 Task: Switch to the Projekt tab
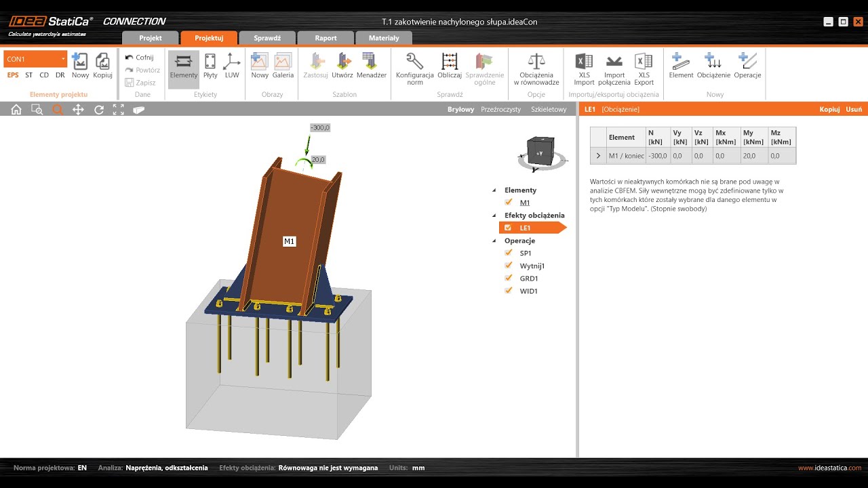pyautogui.click(x=151, y=38)
